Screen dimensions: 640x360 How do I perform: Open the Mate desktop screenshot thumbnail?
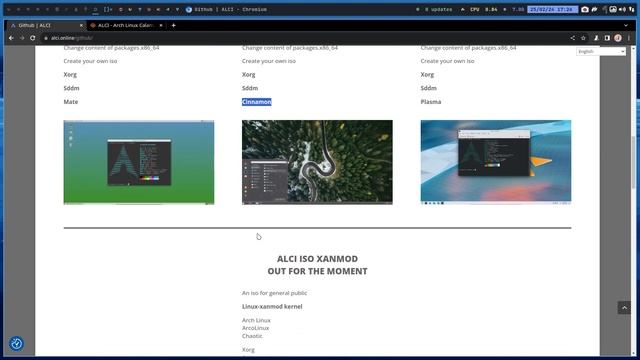click(139, 162)
